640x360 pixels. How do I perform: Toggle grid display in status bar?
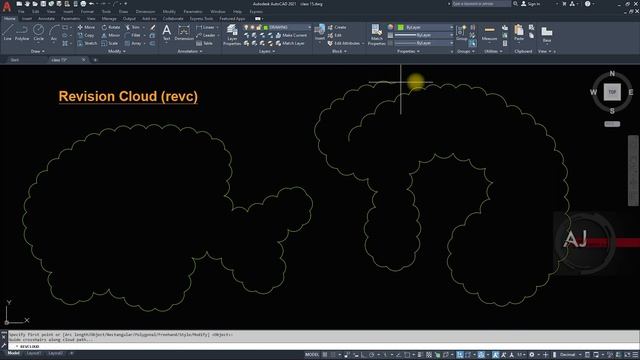coord(325,355)
